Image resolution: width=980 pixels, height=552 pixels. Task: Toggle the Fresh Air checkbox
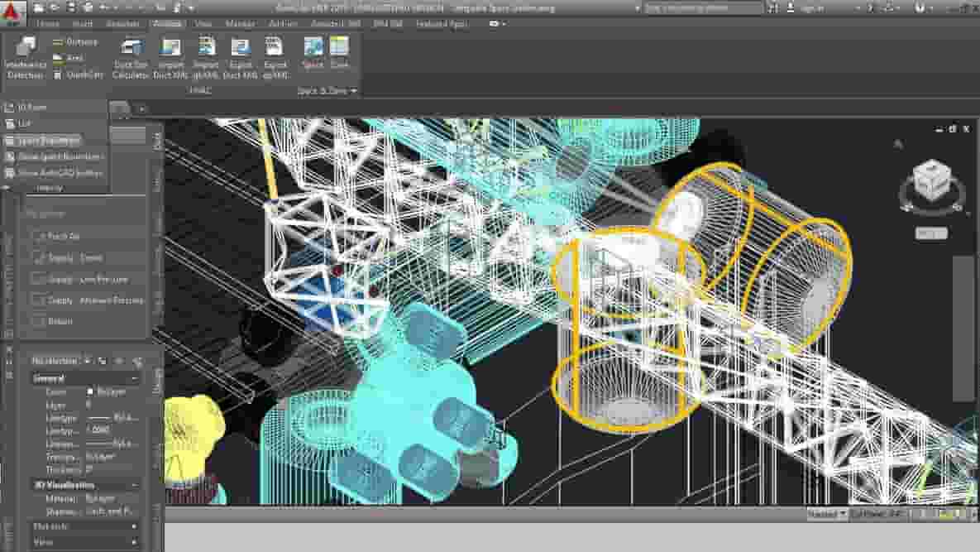tap(40, 237)
